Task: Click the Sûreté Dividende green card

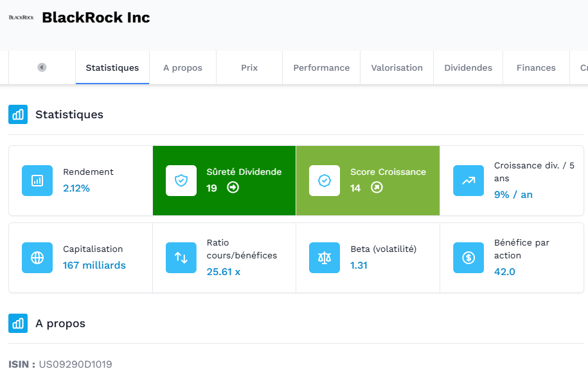Action: [x=224, y=181]
